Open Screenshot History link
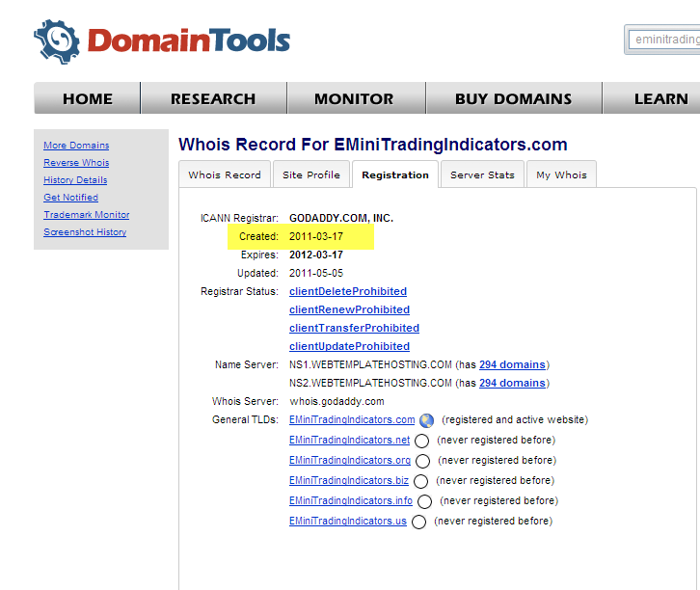Image resolution: width=700 pixels, height=590 pixels. [85, 232]
